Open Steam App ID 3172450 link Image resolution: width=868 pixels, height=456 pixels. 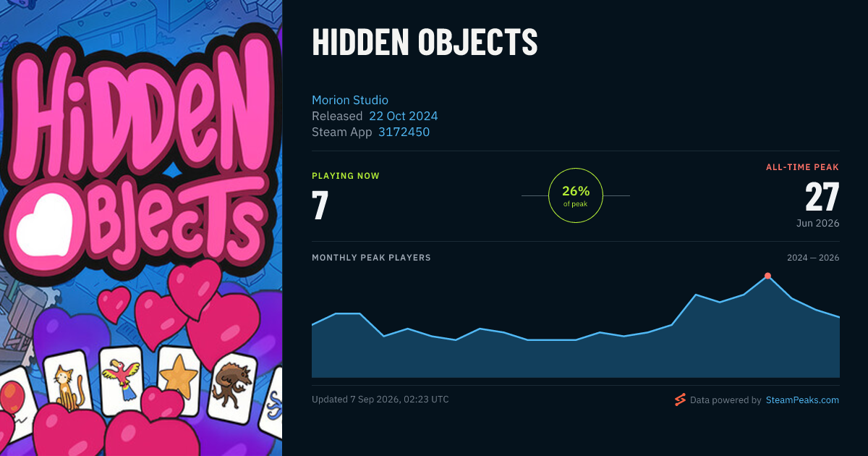(404, 132)
